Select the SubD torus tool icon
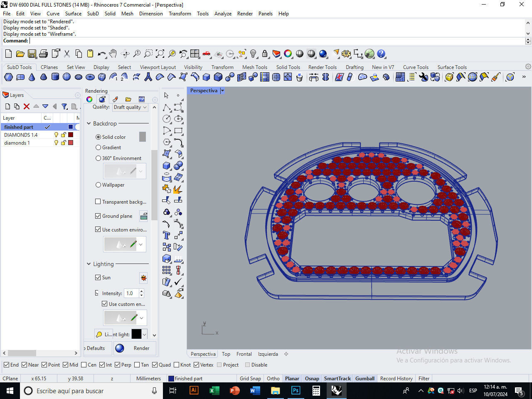The width and height of the screenshot is (532, 399). [x=90, y=77]
